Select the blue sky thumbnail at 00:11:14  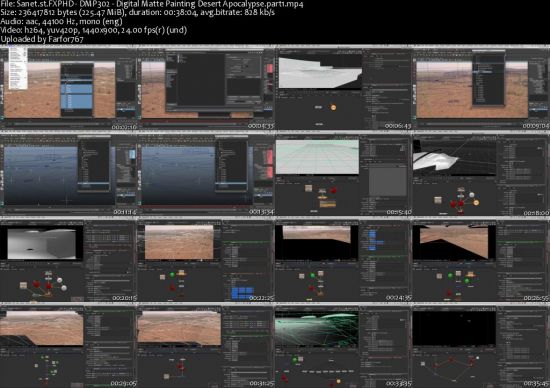69,174
